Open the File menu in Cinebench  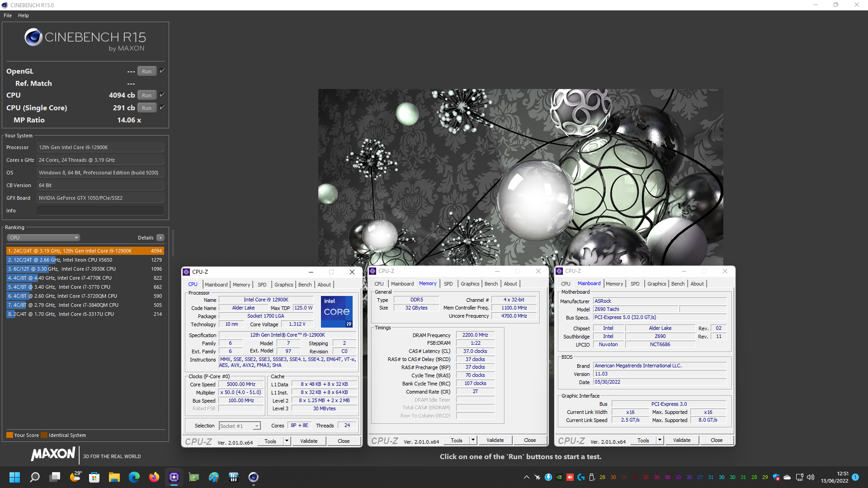coord(8,15)
